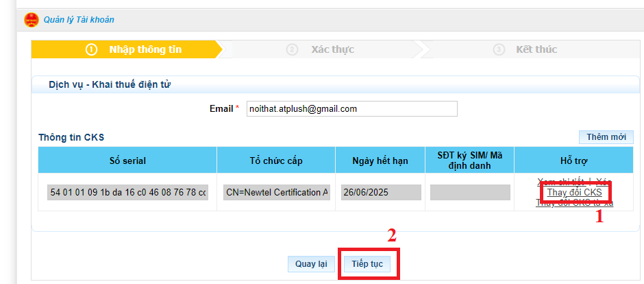Screen dimensions: 644x284
Task: Focus the Email input field
Action: click(351, 109)
